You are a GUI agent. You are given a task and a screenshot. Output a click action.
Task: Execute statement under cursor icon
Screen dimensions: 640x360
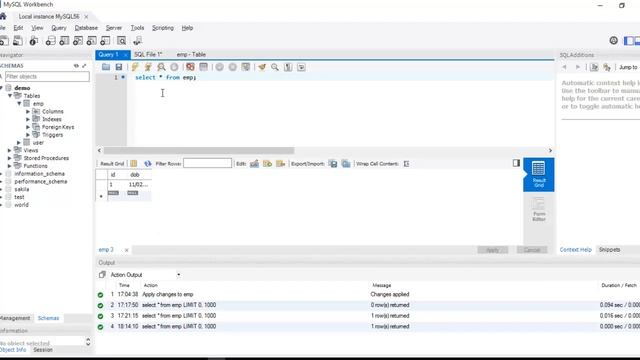pyautogui.click(x=148, y=67)
